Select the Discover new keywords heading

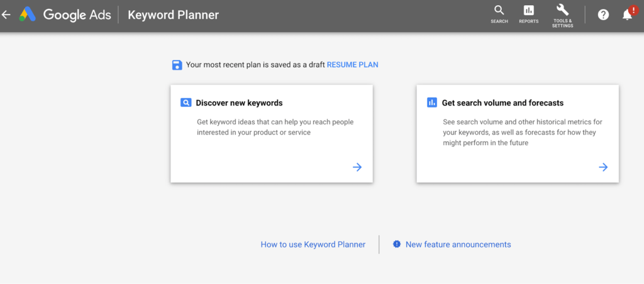[239, 103]
